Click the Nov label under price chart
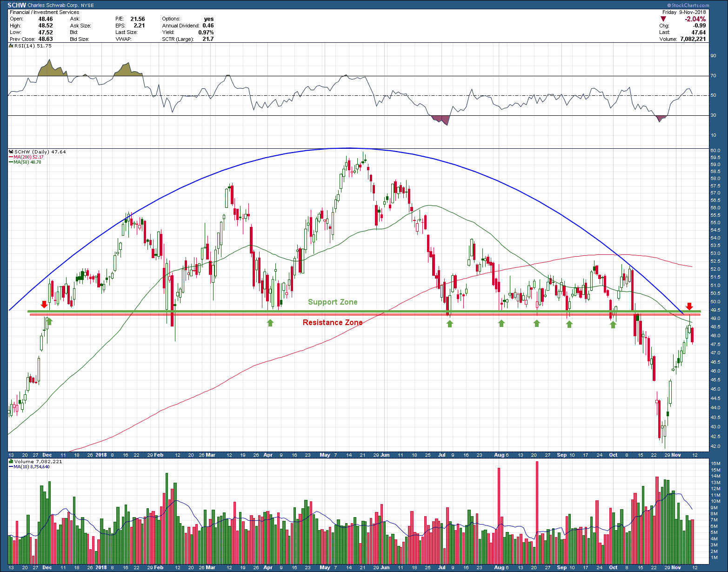The width and height of the screenshot is (728, 572). [x=676, y=455]
